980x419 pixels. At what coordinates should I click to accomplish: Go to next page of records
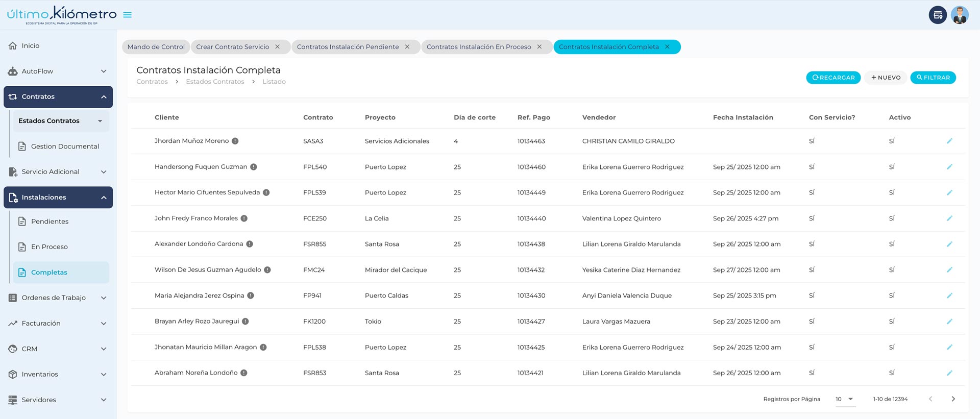click(953, 399)
